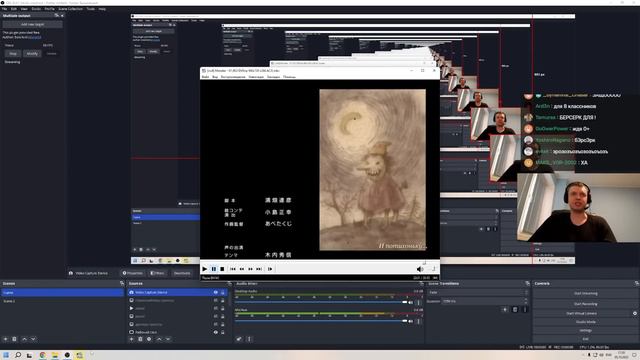
Task: Open Audio Mixer dots menu
Action: [249, 339]
